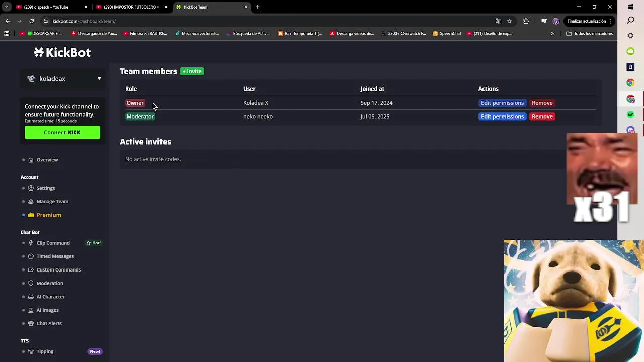
Task: Close the KickBot Team tab
Action: tap(246, 7)
